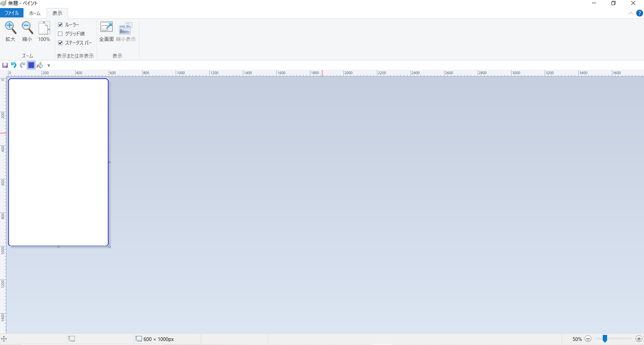Screen dimensions: 644x345
Task: Click the minus zoom out button in status bar
Action: tap(588, 339)
